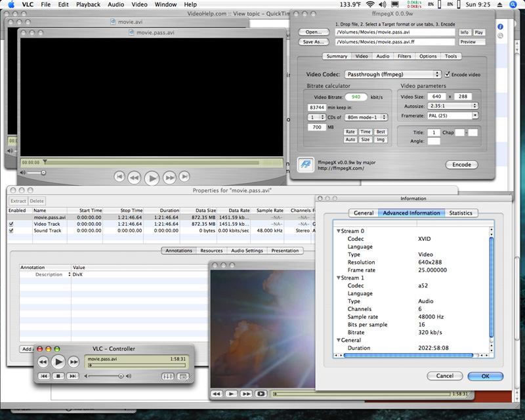Switch to Filters tab in ffmpegX
This screenshot has width=525, height=420.
(x=404, y=56)
